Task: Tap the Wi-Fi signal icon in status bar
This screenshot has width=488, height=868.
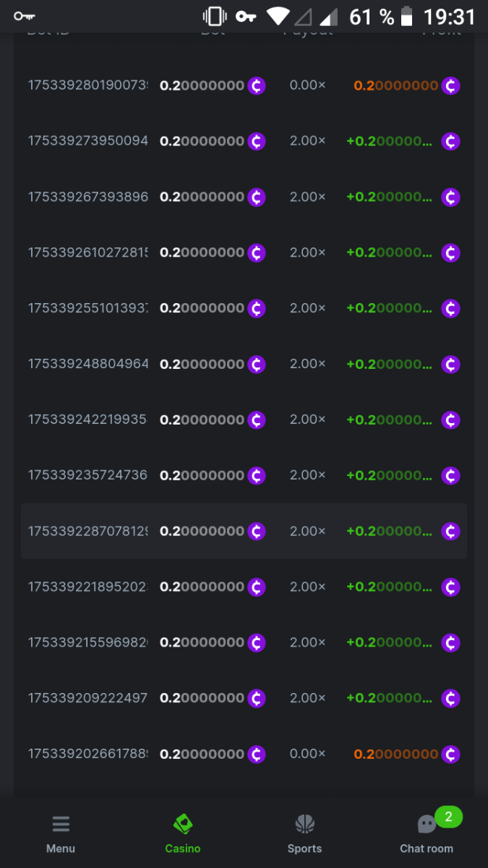Action: pos(278,16)
